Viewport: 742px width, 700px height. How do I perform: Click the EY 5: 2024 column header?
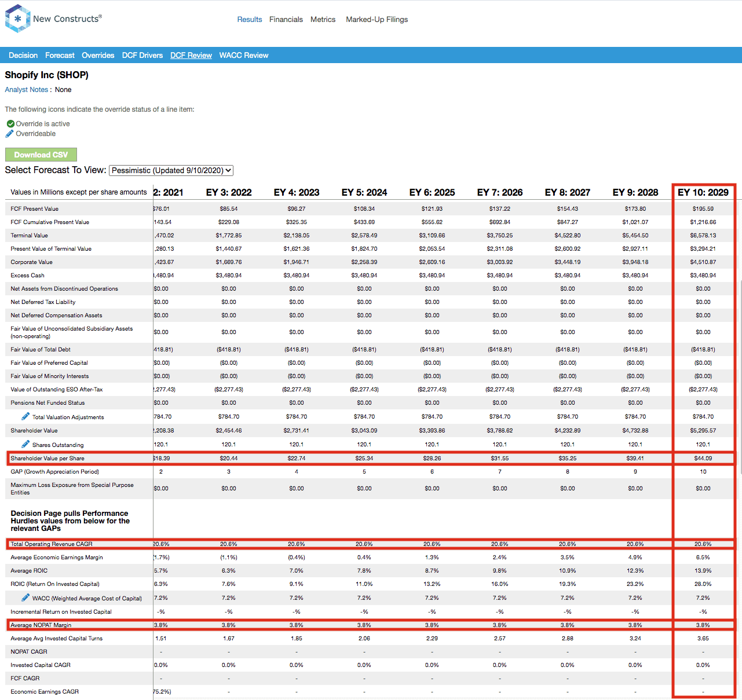click(x=364, y=192)
